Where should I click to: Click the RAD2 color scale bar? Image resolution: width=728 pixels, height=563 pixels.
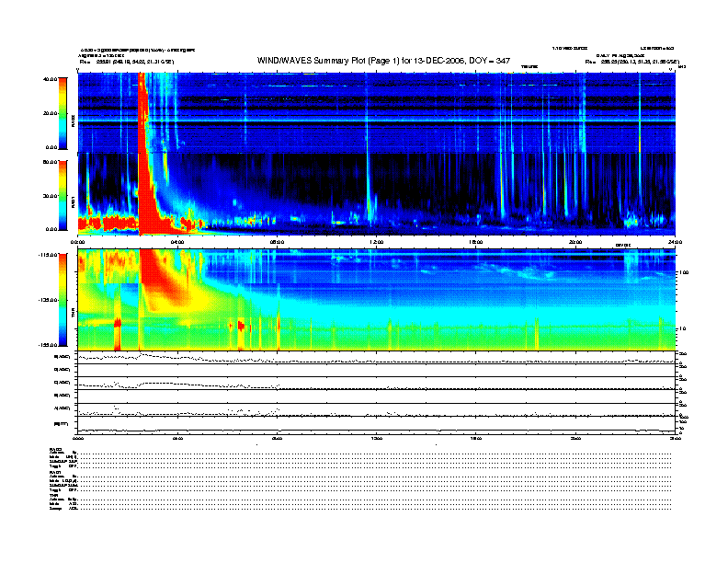63,113
